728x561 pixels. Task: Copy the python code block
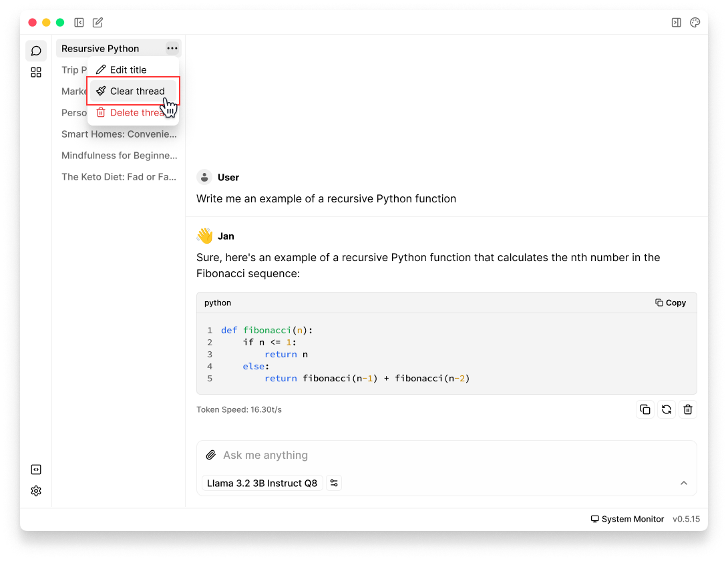pos(671,303)
